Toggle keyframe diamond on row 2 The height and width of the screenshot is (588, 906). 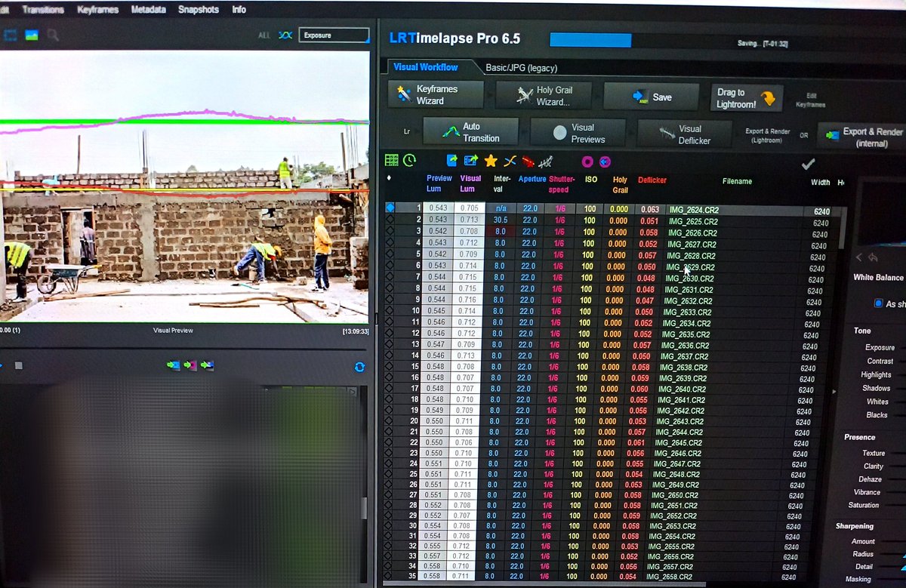(390, 220)
